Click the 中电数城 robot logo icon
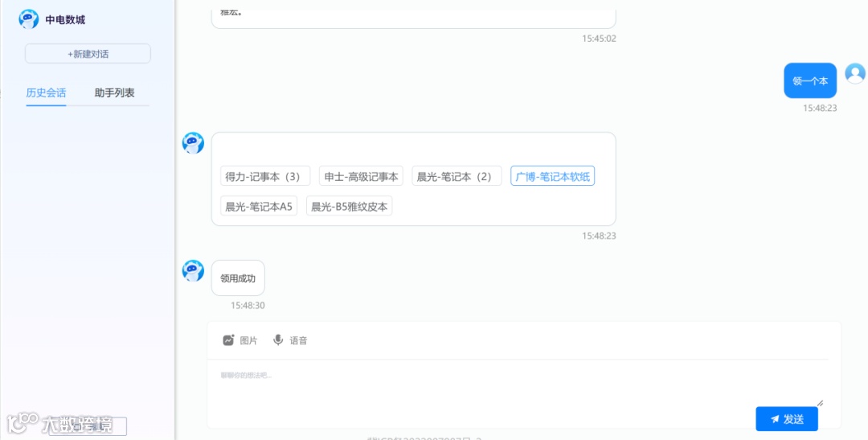This screenshot has width=868, height=440. point(28,19)
